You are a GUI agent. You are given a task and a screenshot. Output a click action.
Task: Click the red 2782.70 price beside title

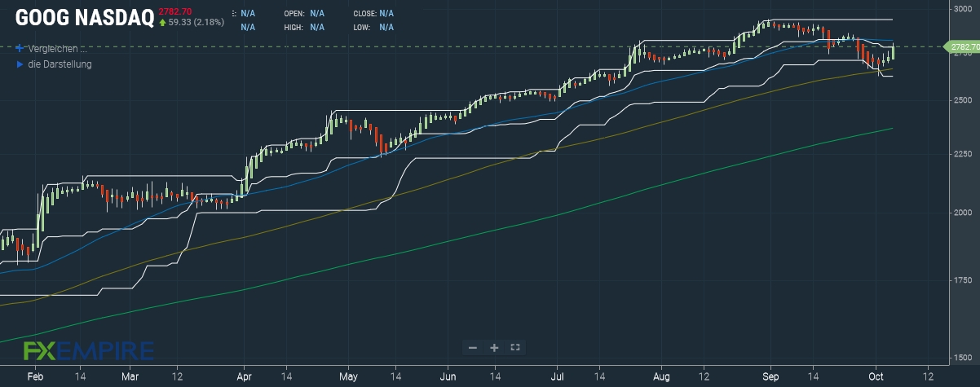(x=174, y=11)
